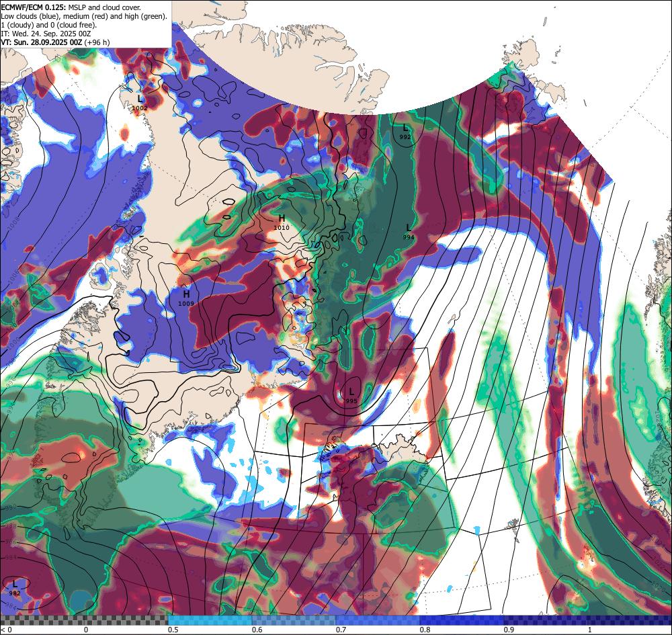Click the 'VT: Sun. 28.09.2025 00Z (+96 h)' line

(55, 42)
